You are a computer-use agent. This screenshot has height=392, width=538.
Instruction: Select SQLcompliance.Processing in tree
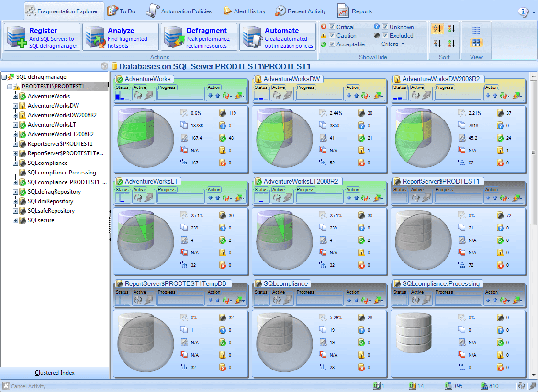tap(62, 173)
